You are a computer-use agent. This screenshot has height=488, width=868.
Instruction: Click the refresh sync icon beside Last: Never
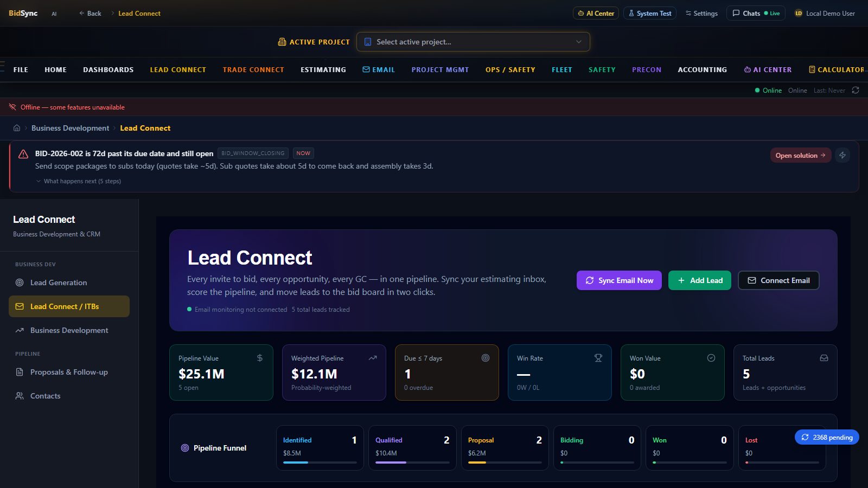[856, 90]
